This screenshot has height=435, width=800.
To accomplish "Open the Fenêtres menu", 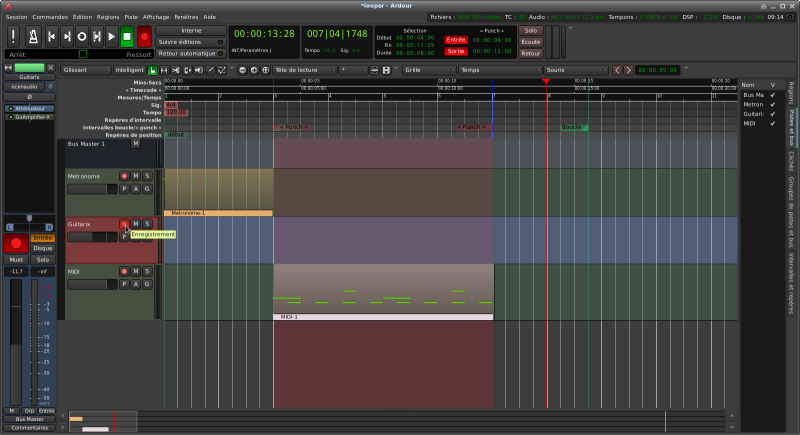I will click(x=187, y=17).
